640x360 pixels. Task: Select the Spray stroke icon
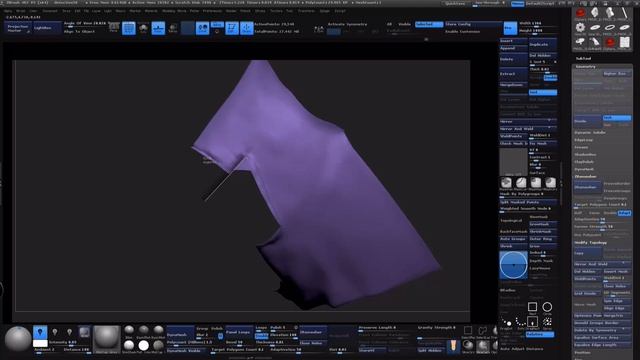pos(547,322)
